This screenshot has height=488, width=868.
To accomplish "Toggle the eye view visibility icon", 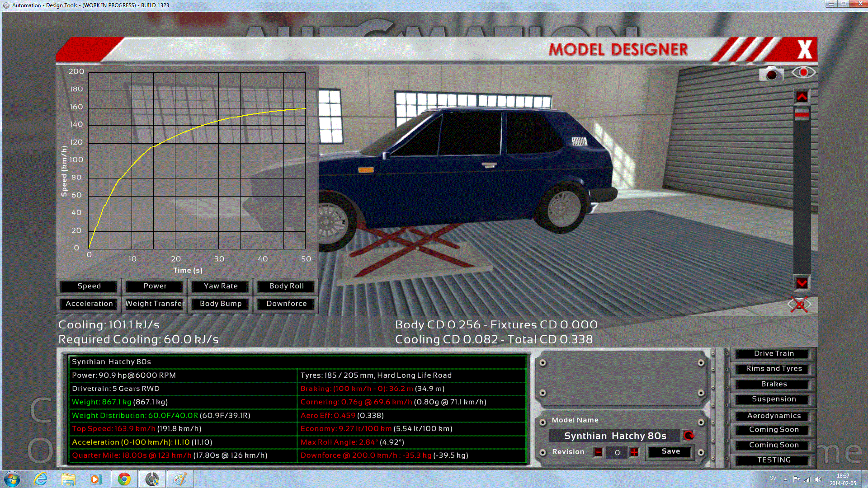I will (x=803, y=72).
